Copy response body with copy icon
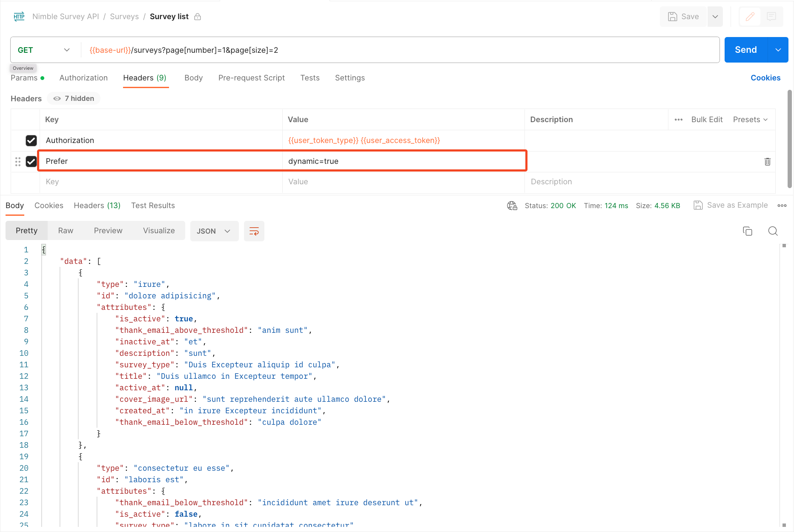 [747, 231]
